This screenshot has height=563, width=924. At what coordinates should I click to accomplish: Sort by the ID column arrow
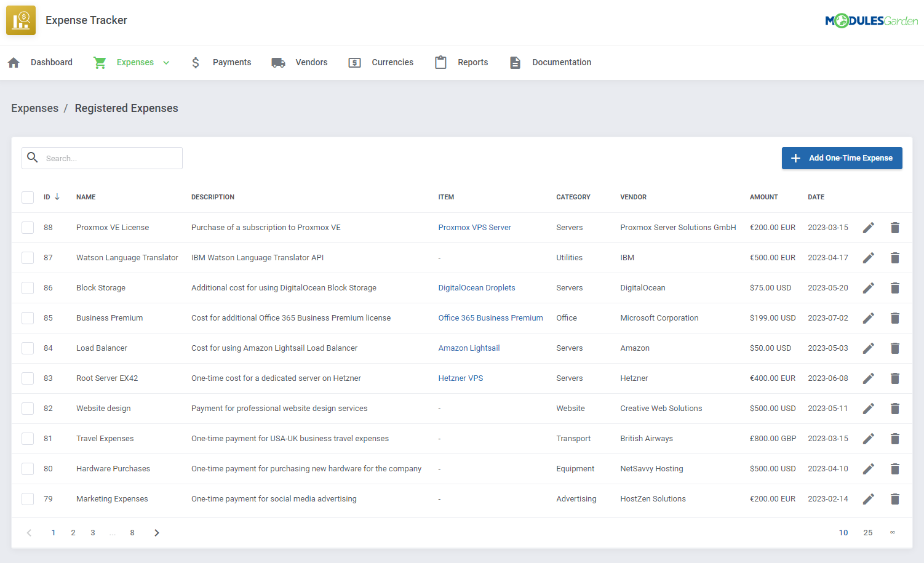[x=57, y=197]
